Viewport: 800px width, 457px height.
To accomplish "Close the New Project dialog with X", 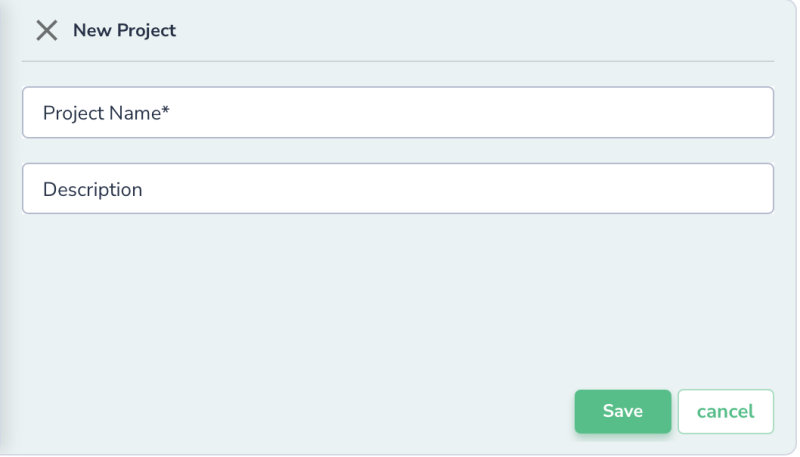I will pos(46,30).
